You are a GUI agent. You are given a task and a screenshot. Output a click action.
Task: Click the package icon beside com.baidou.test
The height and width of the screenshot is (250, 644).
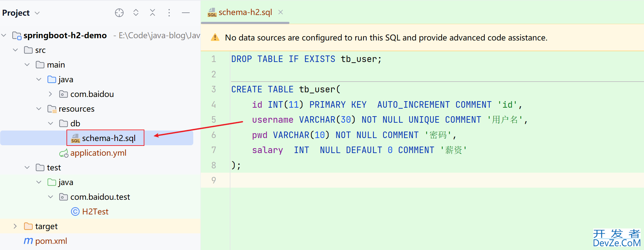coord(64,197)
